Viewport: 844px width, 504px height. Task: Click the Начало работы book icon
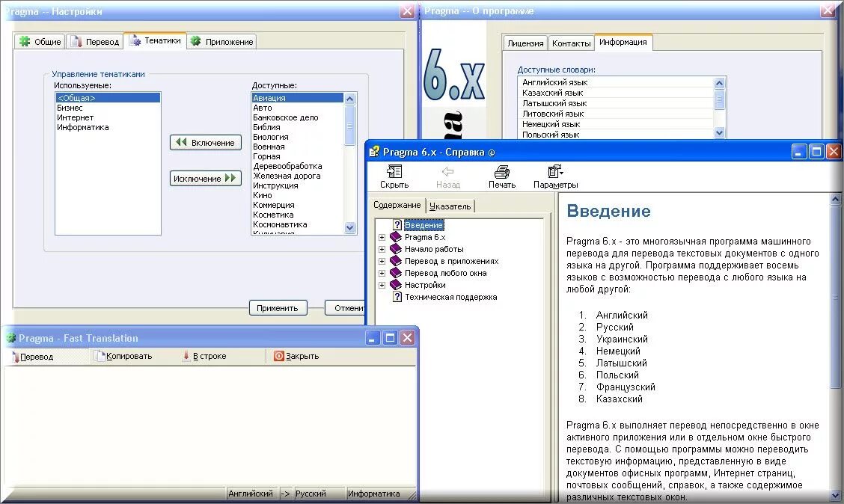(x=396, y=248)
